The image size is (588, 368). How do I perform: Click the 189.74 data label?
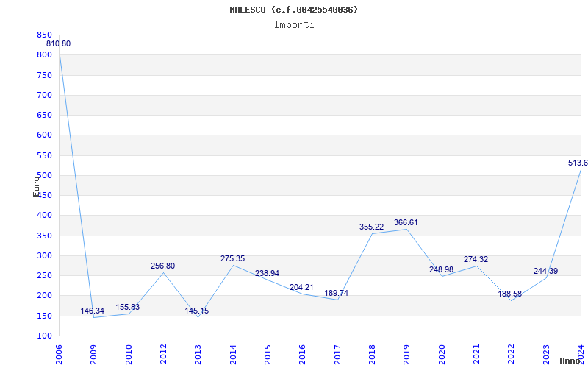point(337,293)
